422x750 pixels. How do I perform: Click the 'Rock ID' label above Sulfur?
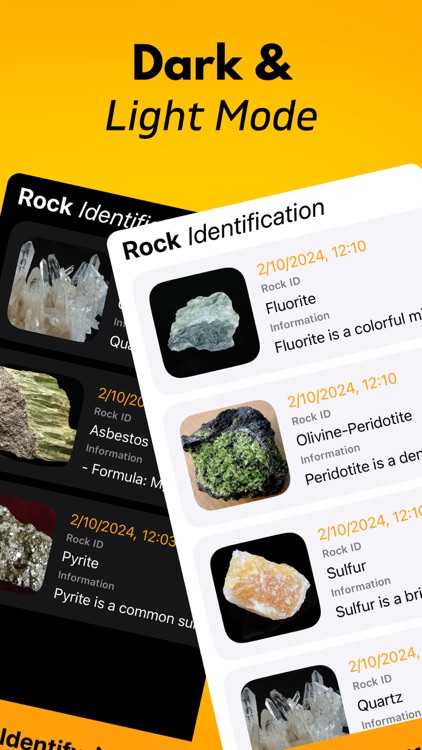(342, 550)
